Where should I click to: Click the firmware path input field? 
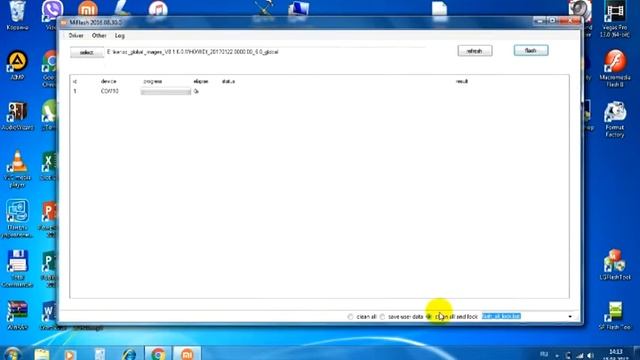coord(265,52)
